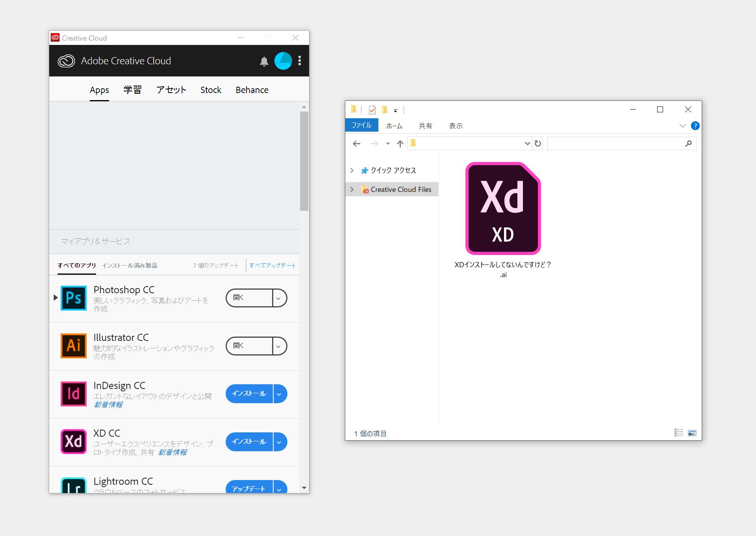The height and width of the screenshot is (536, 756).
Task: Click New folder quick access toolbar icon
Action: click(x=385, y=110)
